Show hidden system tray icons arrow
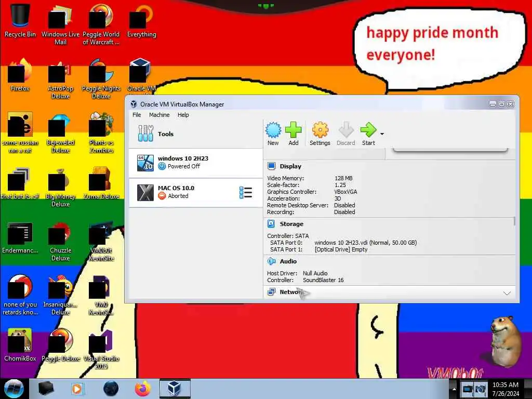Image resolution: width=532 pixels, height=399 pixels. pos(454,389)
